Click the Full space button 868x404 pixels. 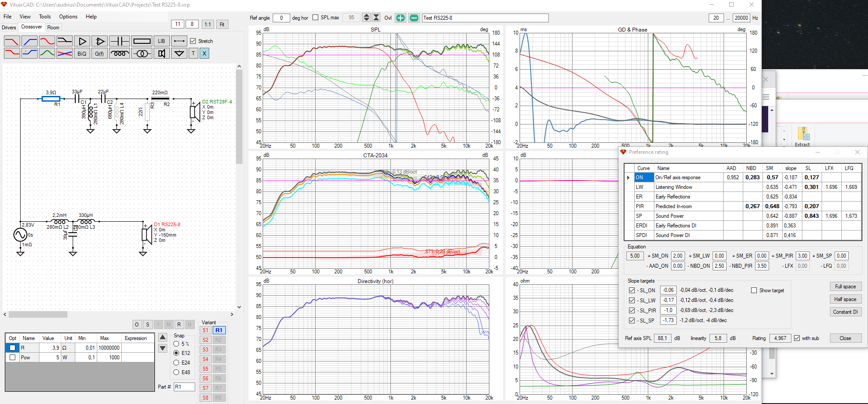pyautogui.click(x=845, y=287)
